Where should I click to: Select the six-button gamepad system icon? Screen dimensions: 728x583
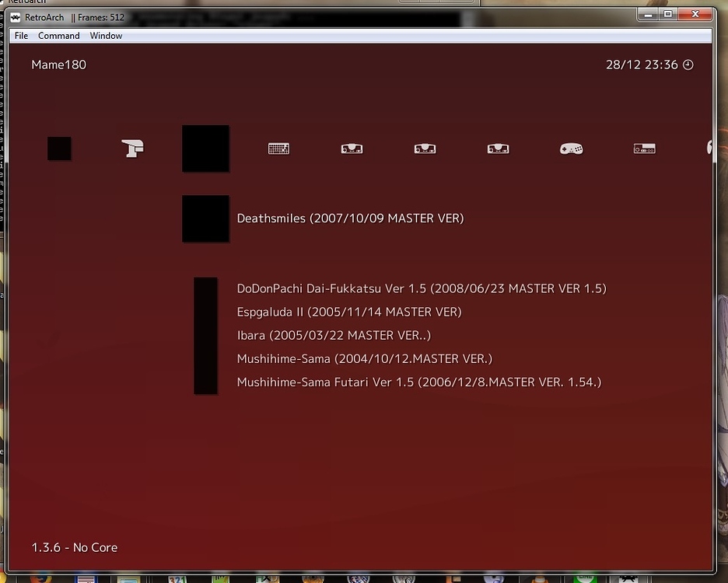tap(571, 148)
